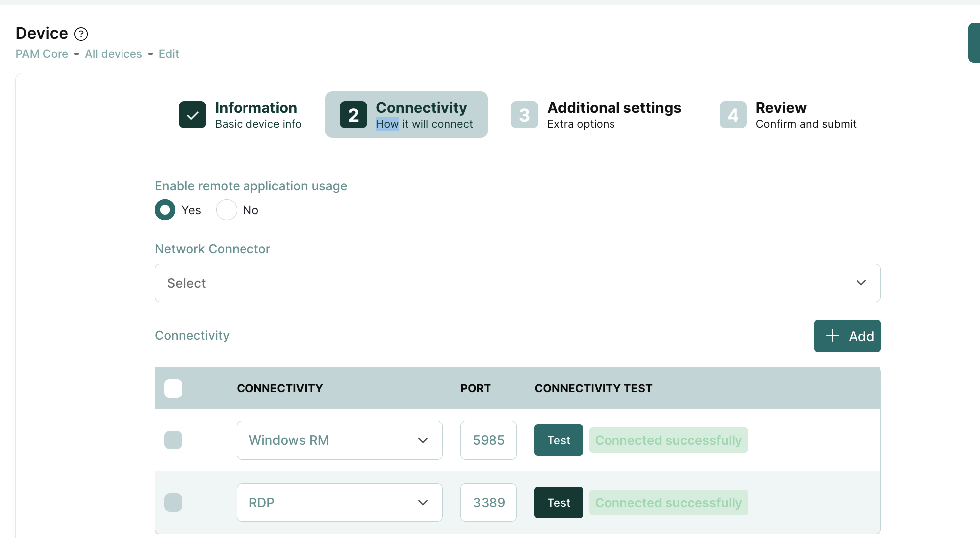The height and width of the screenshot is (538, 980).
Task: Click Connected successfully status in Windows RM row
Action: (668, 440)
